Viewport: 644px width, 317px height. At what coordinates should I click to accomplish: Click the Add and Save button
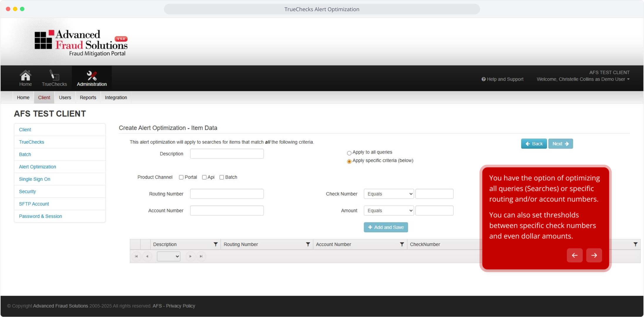(386, 227)
